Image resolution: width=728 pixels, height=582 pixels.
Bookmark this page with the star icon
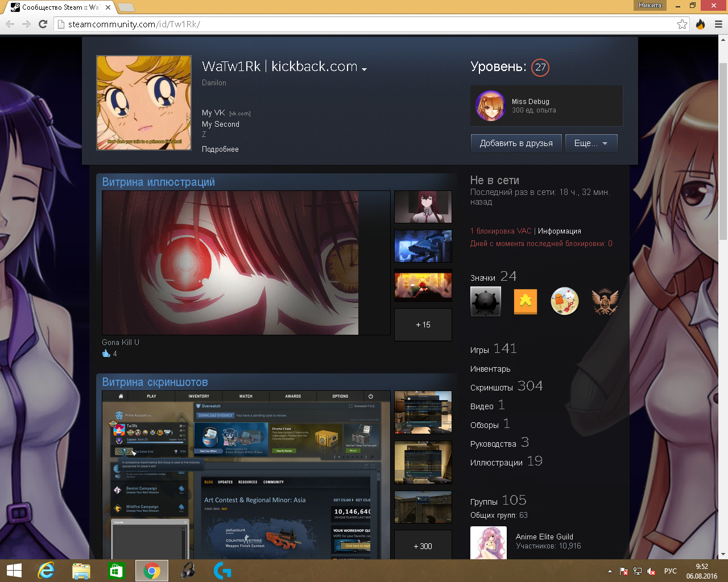click(x=682, y=24)
